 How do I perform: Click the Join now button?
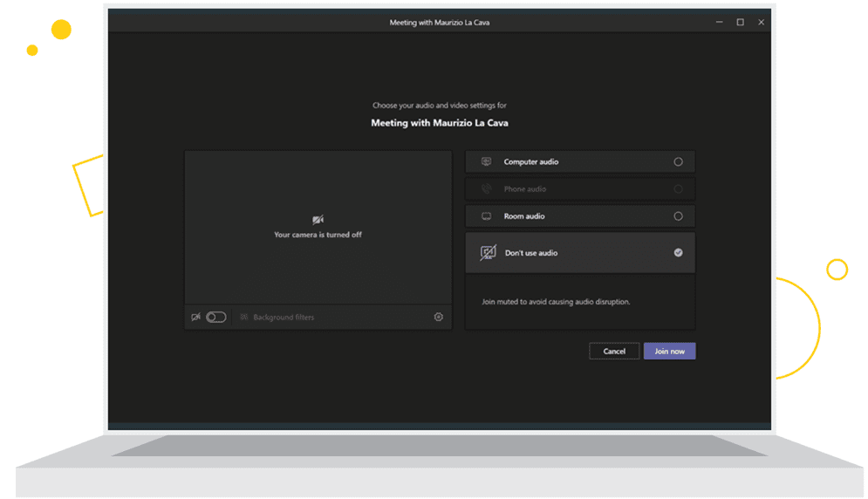tap(669, 351)
